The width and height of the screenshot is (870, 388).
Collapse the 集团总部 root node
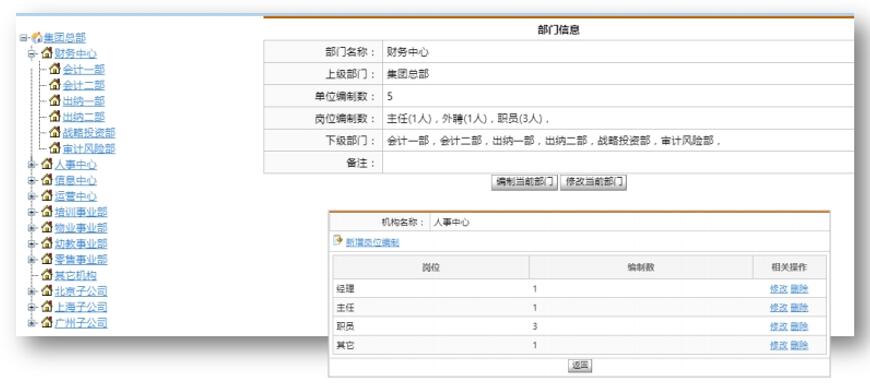pos(23,38)
